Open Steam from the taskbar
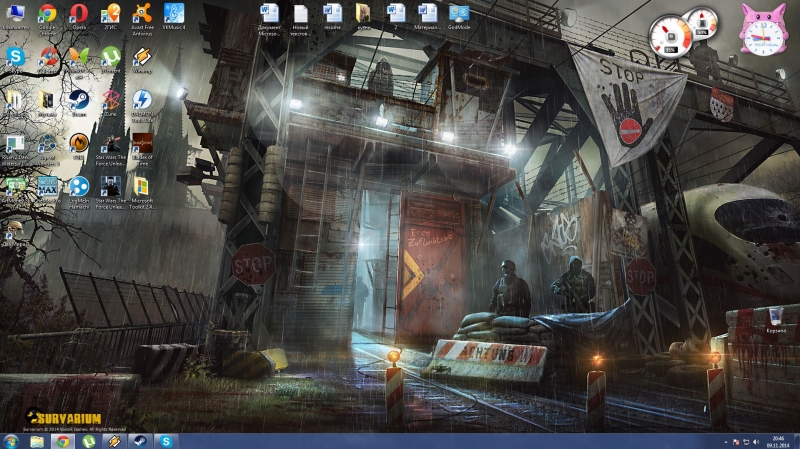 (x=140, y=441)
